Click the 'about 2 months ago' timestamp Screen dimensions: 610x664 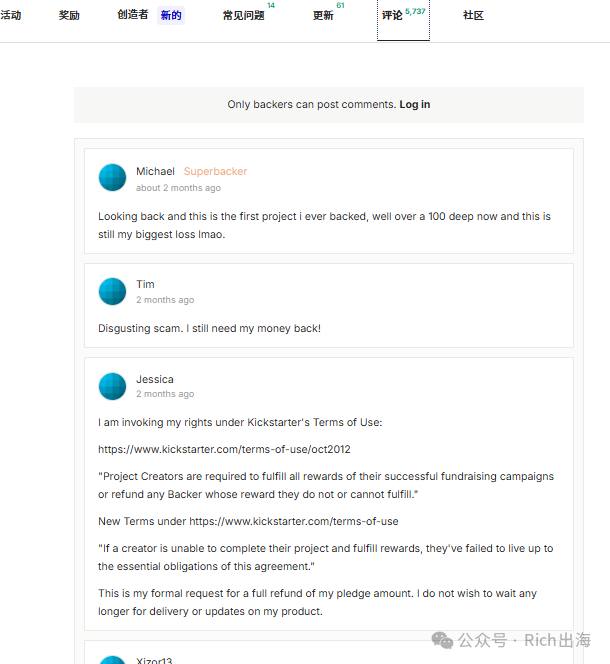178,188
